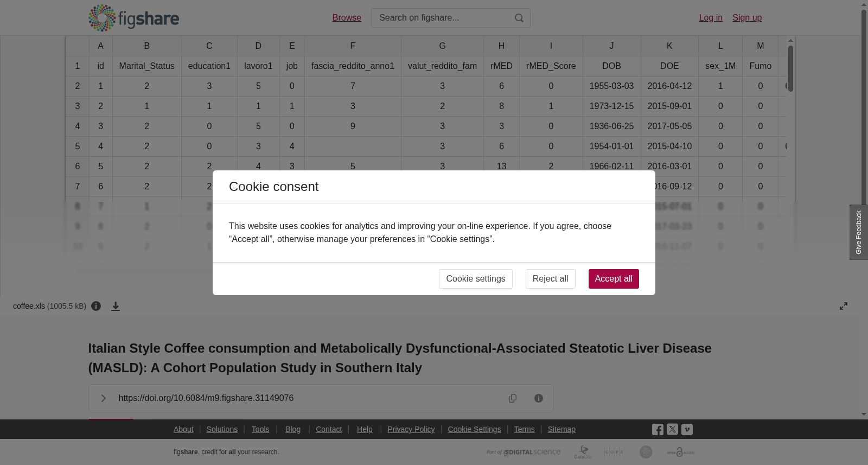Copy the DOI link
The image size is (868, 465).
coord(513,398)
